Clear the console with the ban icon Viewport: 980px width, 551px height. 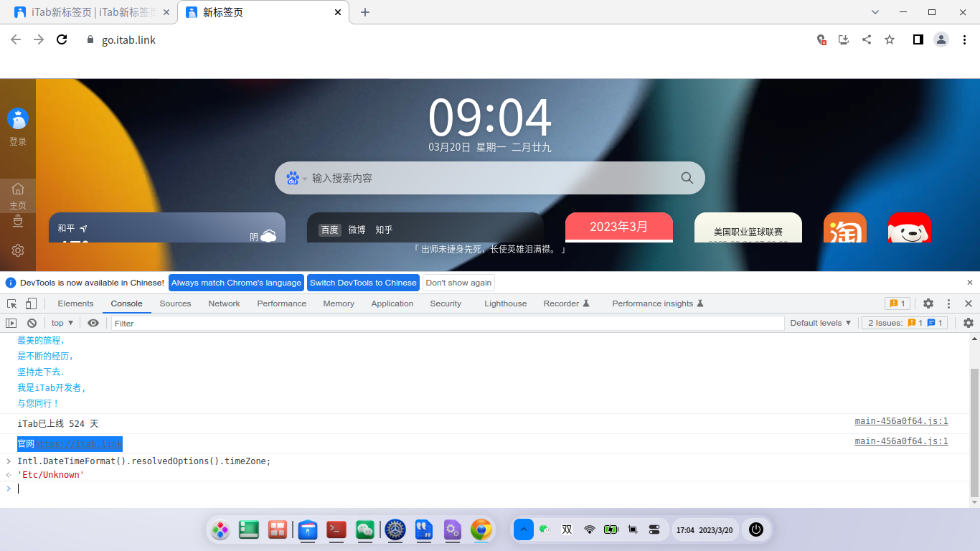tap(32, 323)
